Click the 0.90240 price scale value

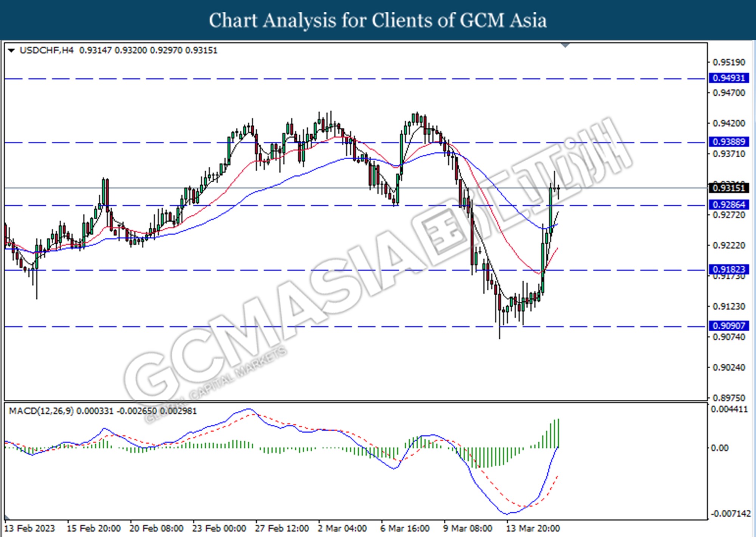coord(729,368)
